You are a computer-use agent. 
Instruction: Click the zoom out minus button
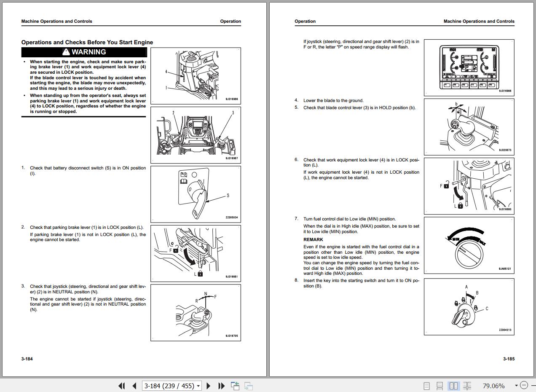[x=524, y=385]
